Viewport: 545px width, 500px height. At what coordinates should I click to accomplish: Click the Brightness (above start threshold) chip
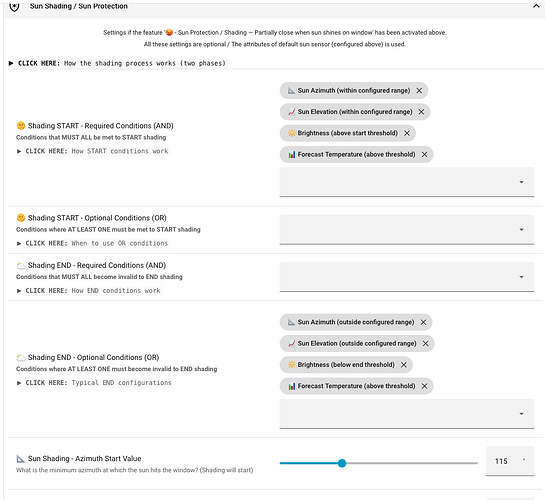coord(348,133)
